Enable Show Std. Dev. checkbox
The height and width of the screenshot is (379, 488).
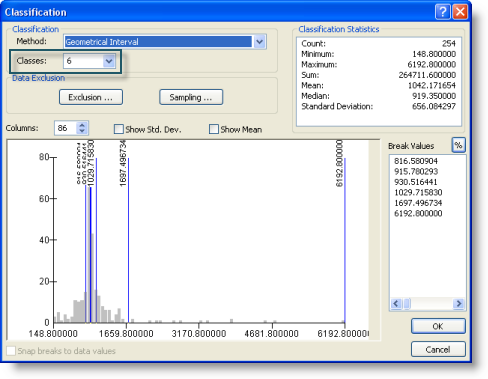(x=119, y=129)
